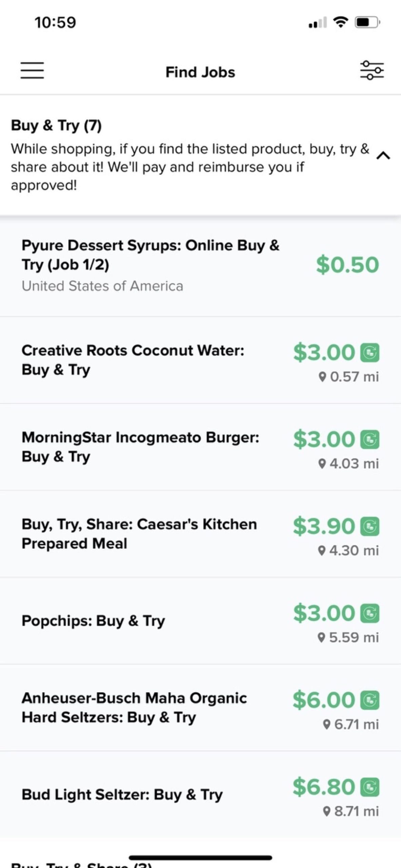Screen dimensions: 401x868
Task: Open MorningStar Incogmeato Burger job listing
Action: (x=140, y=447)
